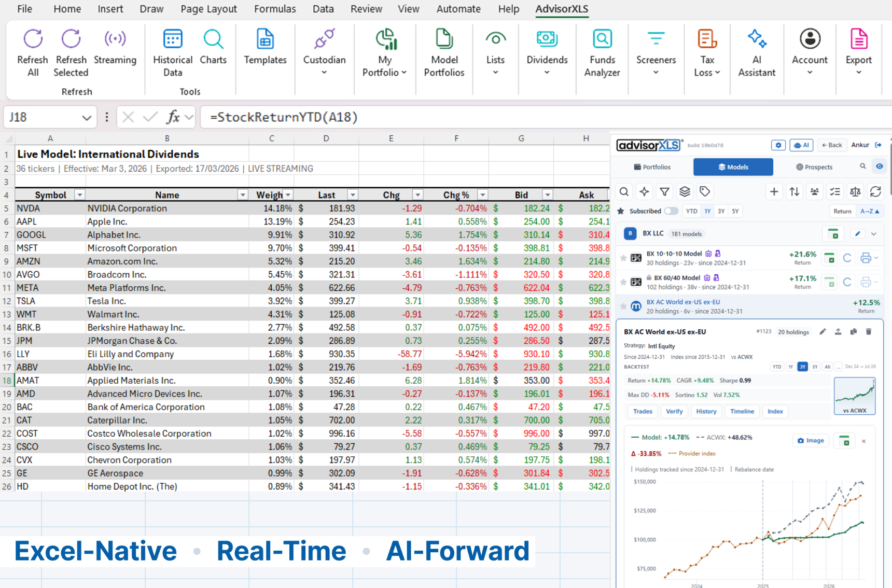Click the sparkle icon in the models toolbar
Viewport: 892px width, 588px height.
click(644, 192)
